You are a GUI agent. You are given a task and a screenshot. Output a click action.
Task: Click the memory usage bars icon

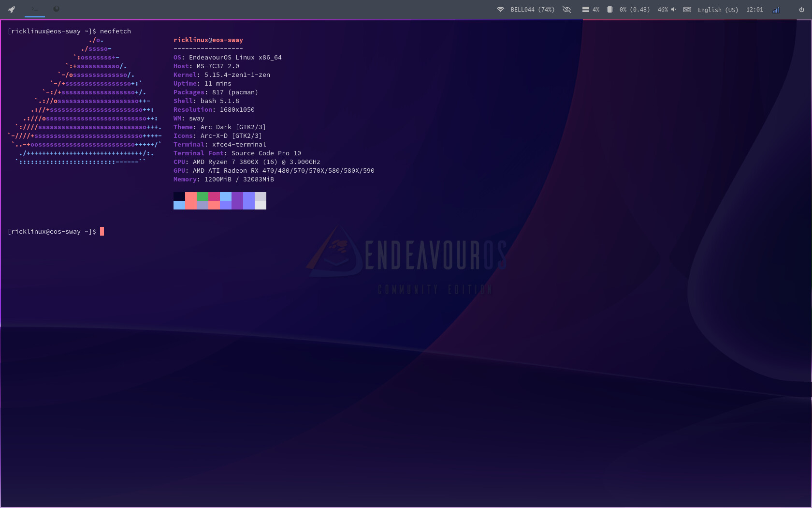pos(585,9)
